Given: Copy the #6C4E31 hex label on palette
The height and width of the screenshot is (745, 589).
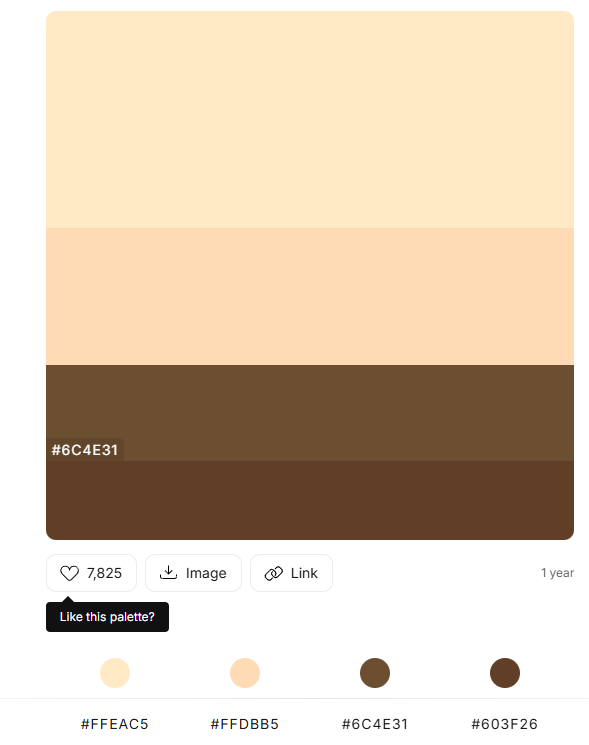Looking at the screenshot, I should coord(85,450).
